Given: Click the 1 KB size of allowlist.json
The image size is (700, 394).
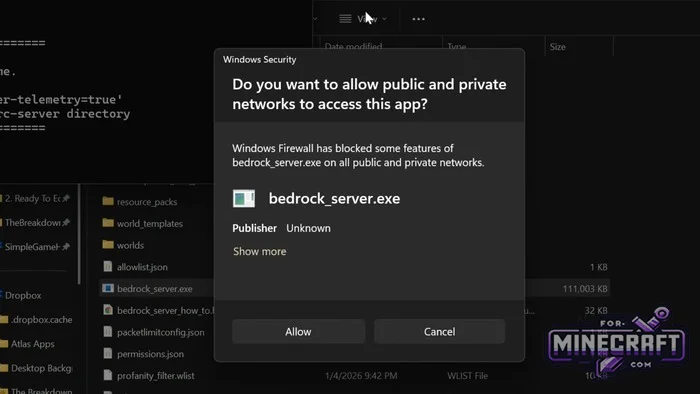Looking at the screenshot, I should coord(599,267).
